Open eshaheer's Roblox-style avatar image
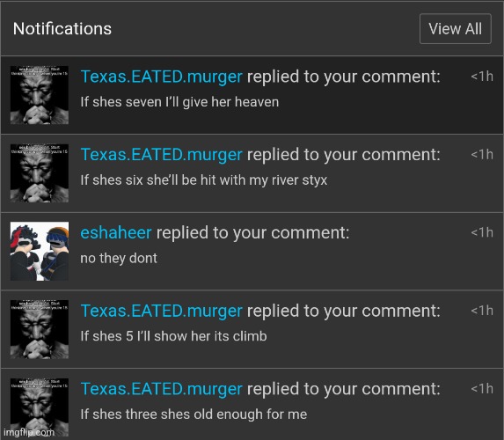This screenshot has height=440, width=504. (x=40, y=251)
